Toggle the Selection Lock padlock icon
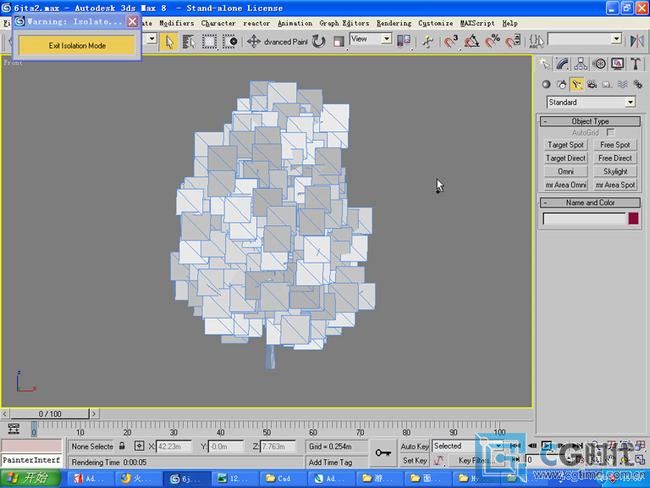Image resolution: width=650 pixels, height=488 pixels. (x=122, y=446)
